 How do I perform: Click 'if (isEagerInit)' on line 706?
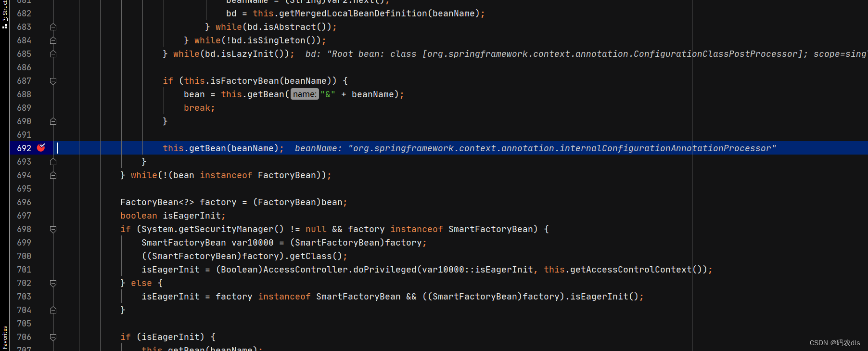tap(163, 337)
